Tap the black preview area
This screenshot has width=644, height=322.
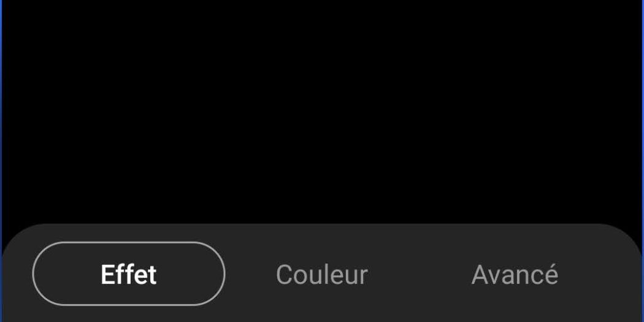tap(322, 111)
